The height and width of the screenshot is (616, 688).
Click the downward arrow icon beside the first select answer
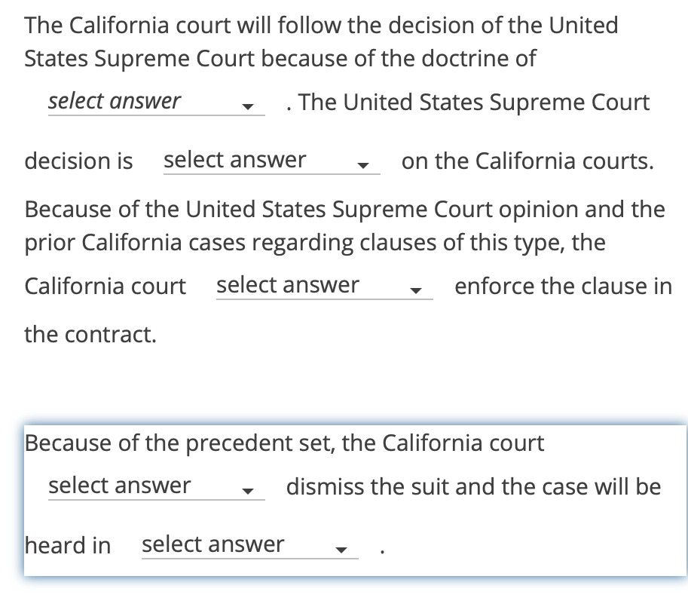click(x=249, y=106)
